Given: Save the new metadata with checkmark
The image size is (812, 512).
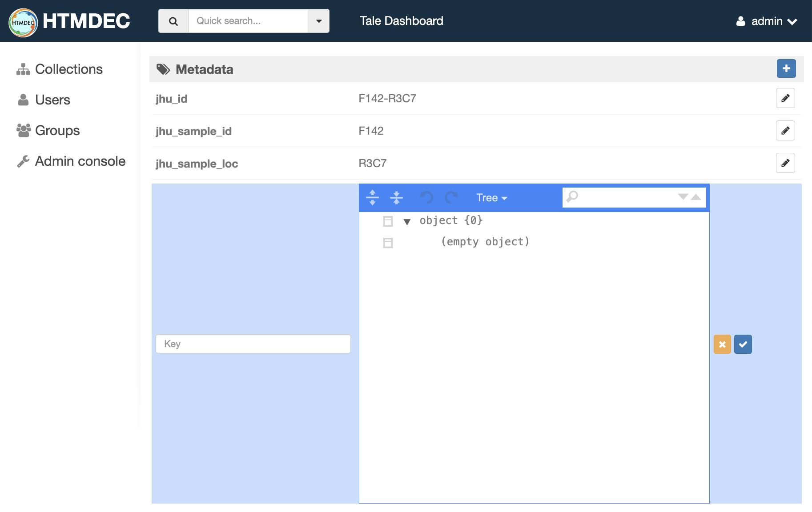Looking at the screenshot, I should 743,344.
